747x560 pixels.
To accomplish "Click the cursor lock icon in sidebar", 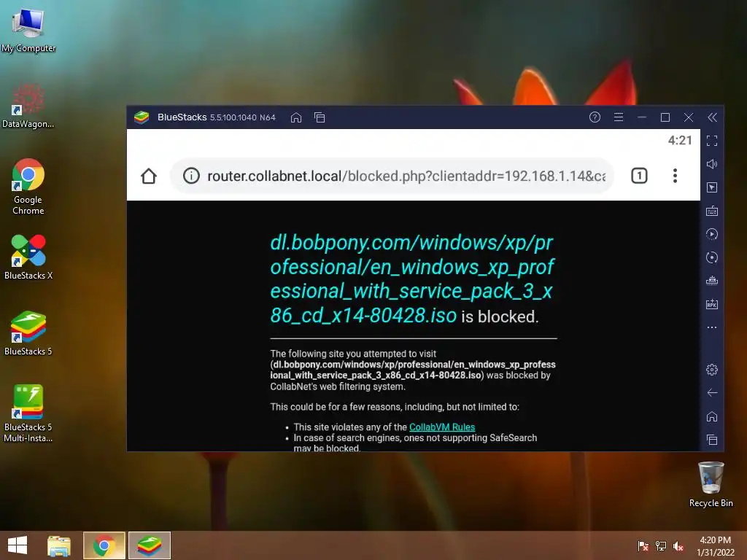I will pyautogui.click(x=712, y=187).
